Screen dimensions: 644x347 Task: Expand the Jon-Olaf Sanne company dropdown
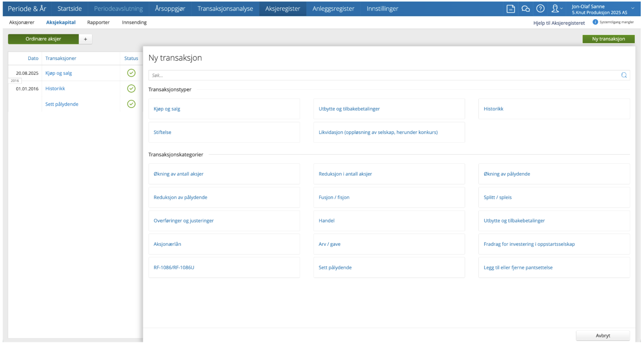(x=633, y=8)
